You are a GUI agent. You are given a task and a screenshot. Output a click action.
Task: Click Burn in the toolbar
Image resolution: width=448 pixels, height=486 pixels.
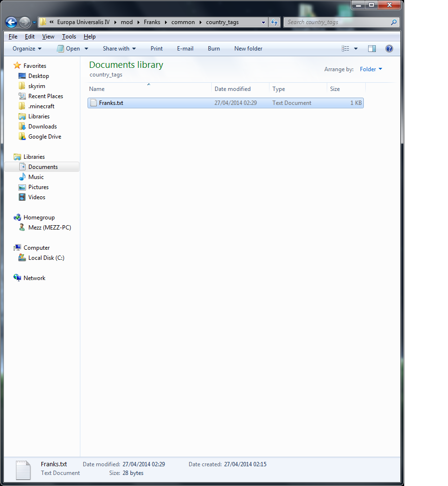[x=214, y=49]
